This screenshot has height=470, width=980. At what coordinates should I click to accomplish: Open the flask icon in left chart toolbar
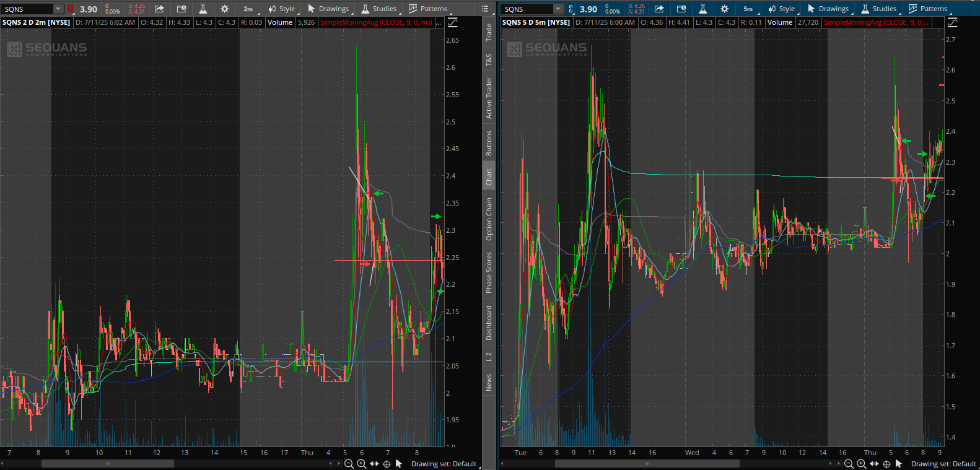(203, 9)
